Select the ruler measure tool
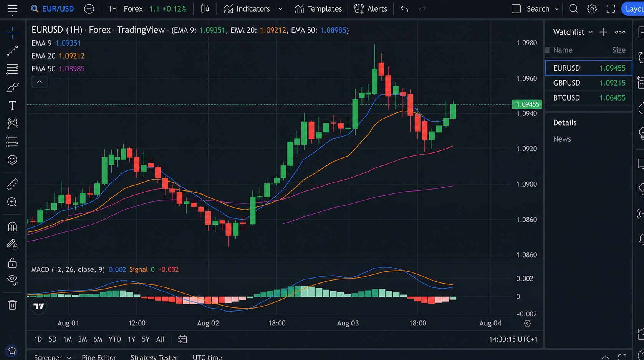 click(x=12, y=185)
